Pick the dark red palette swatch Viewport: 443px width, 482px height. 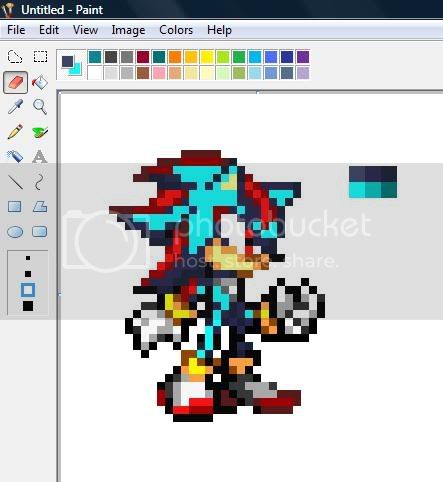coord(143,57)
